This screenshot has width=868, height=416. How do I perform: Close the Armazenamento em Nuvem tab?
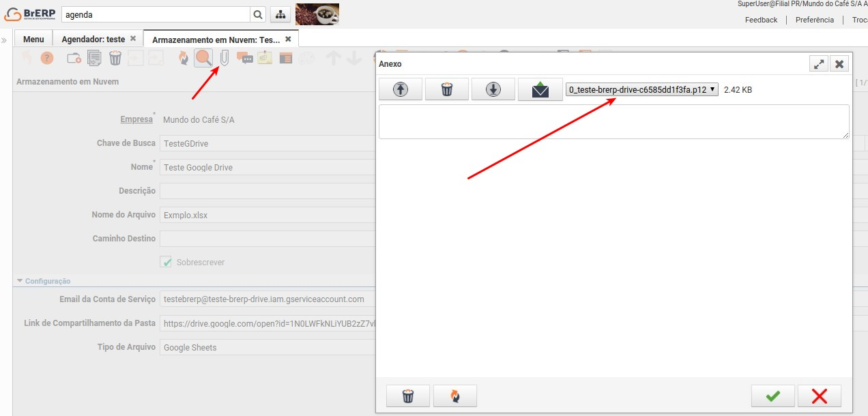coord(288,40)
